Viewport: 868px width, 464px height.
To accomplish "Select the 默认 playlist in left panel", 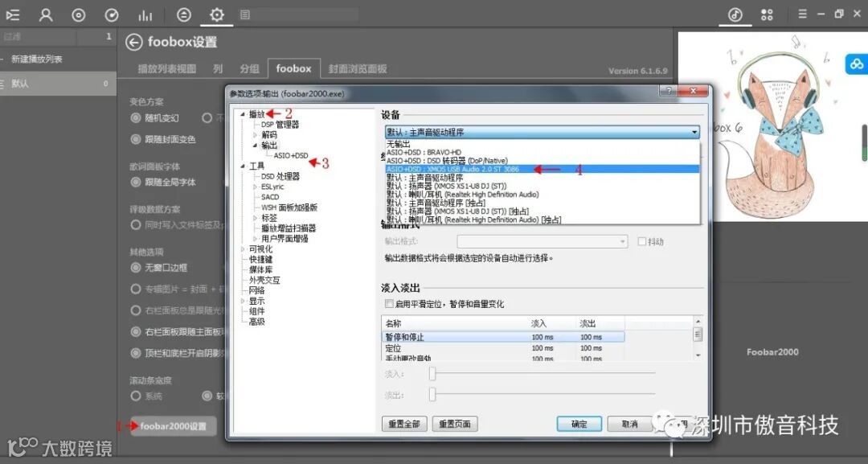I will (x=58, y=84).
